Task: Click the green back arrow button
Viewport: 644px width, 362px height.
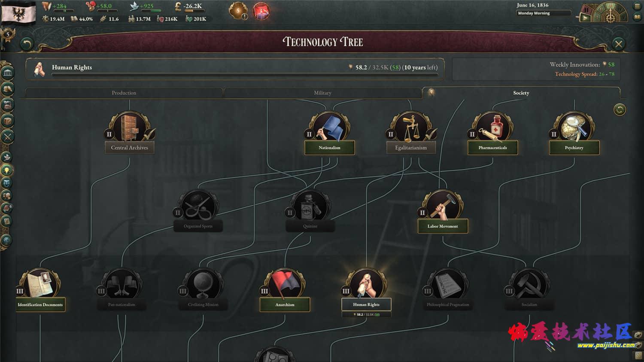Action: click(x=27, y=44)
